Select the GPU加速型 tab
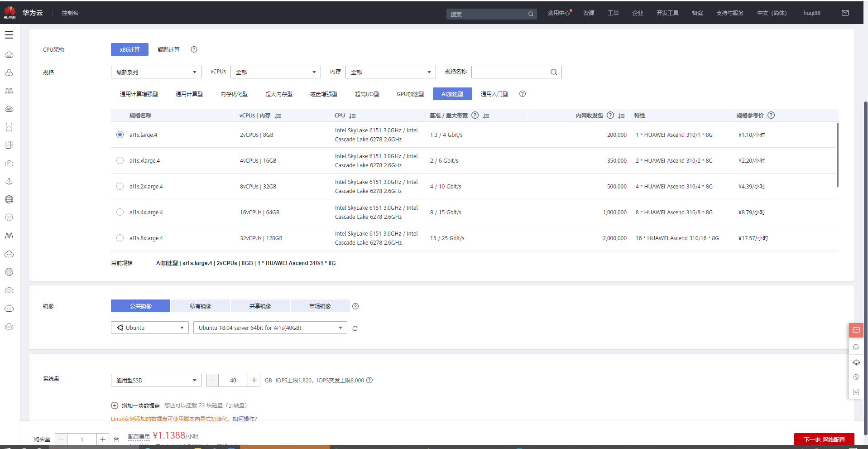868x449 pixels. [410, 94]
